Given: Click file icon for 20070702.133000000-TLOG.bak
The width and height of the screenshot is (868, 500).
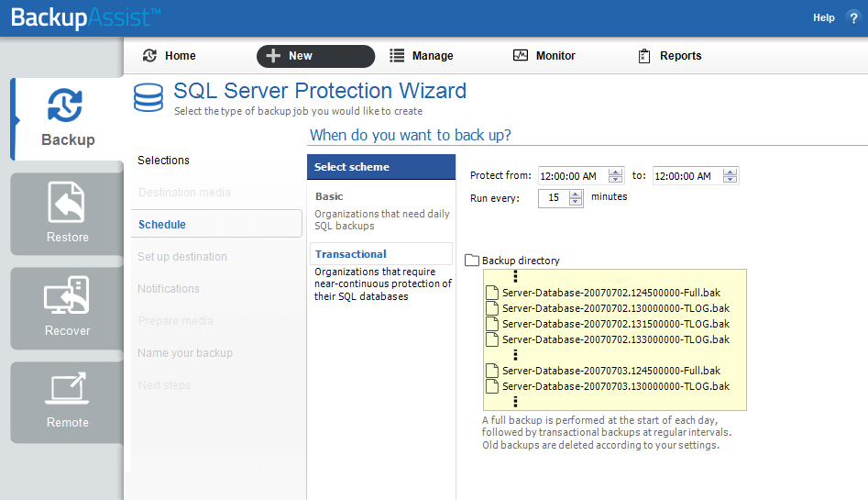Looking at the screenshot, I should tap(491, 339).
